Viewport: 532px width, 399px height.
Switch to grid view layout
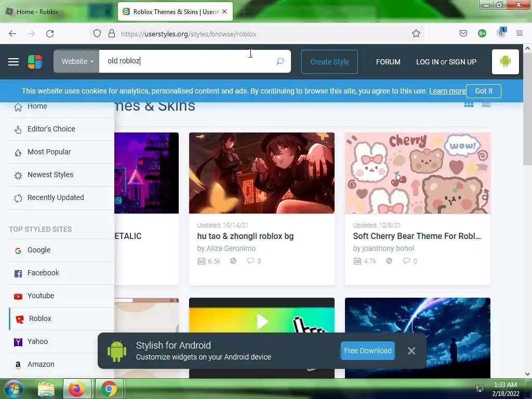(469, 104)
